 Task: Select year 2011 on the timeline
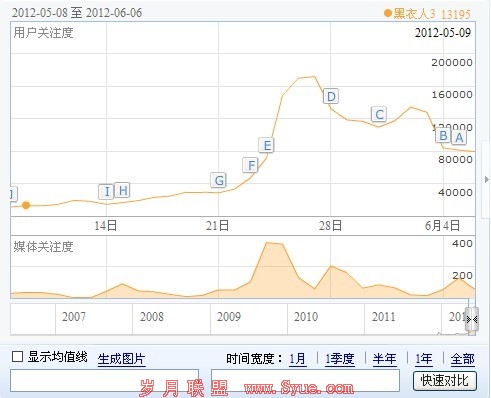point(383,316)
